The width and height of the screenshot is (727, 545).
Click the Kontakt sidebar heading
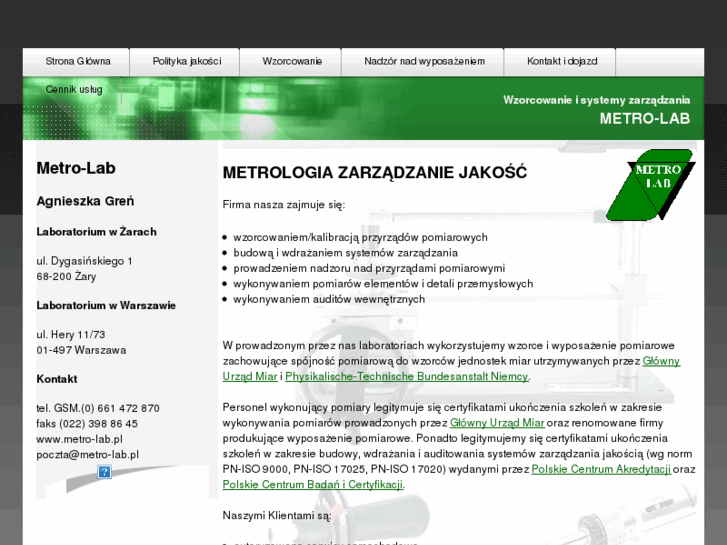pos(57,379)
